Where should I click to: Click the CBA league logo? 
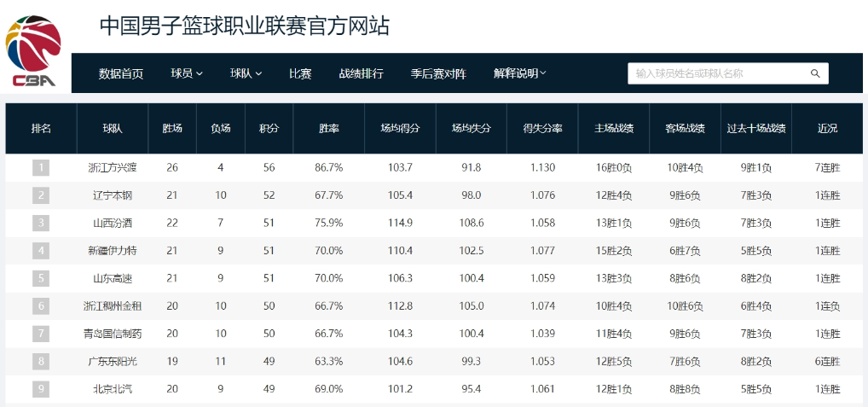pyautogui.click(x=34, y=51)
